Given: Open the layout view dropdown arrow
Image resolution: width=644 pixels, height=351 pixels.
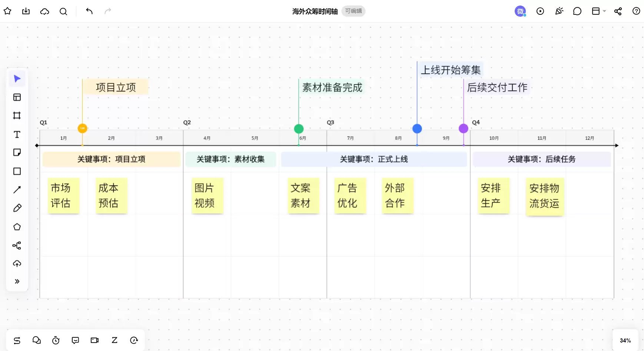Looking at the screenshot, I should point(604,11).
